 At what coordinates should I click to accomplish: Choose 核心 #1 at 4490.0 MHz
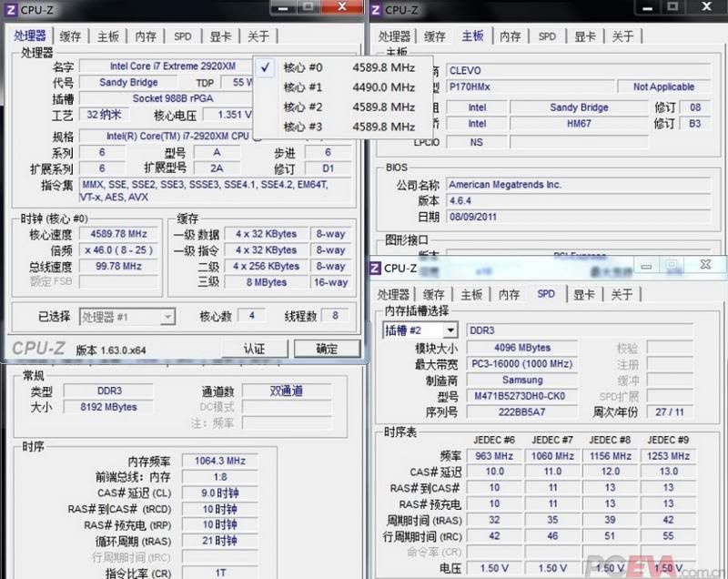343,87
